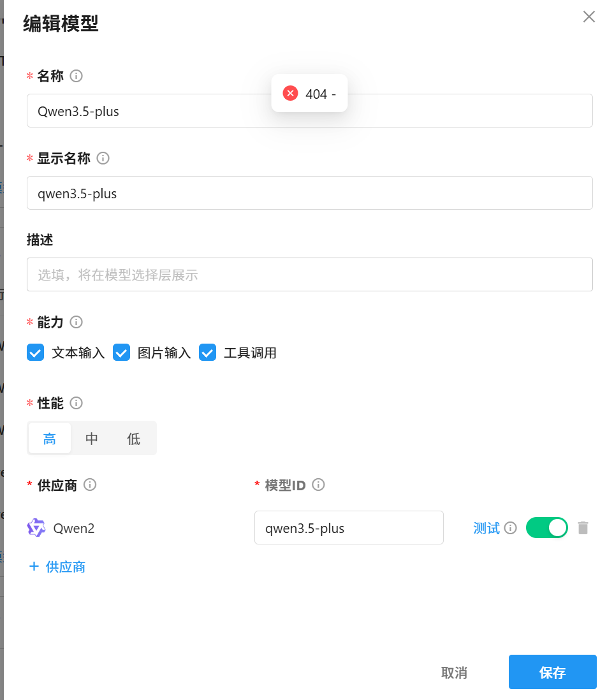Switch performance level to 中

click(92, 438)
